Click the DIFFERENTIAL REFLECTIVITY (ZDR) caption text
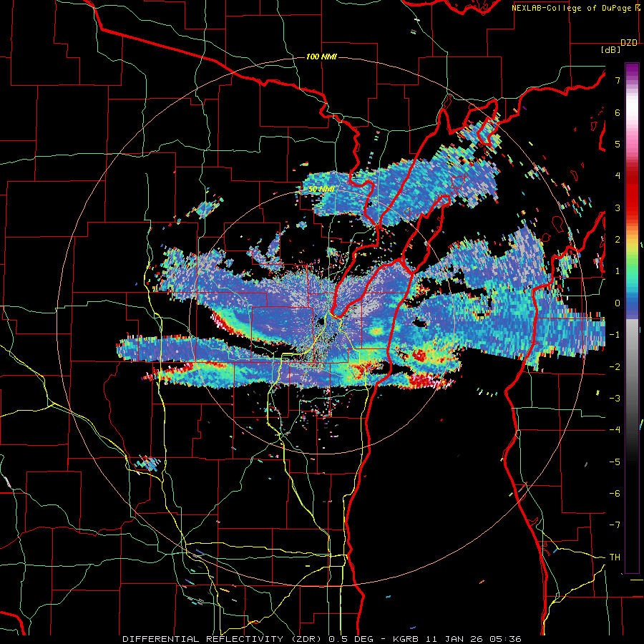The height and width of the screenshot is (644, 644). tap(223, 639)
